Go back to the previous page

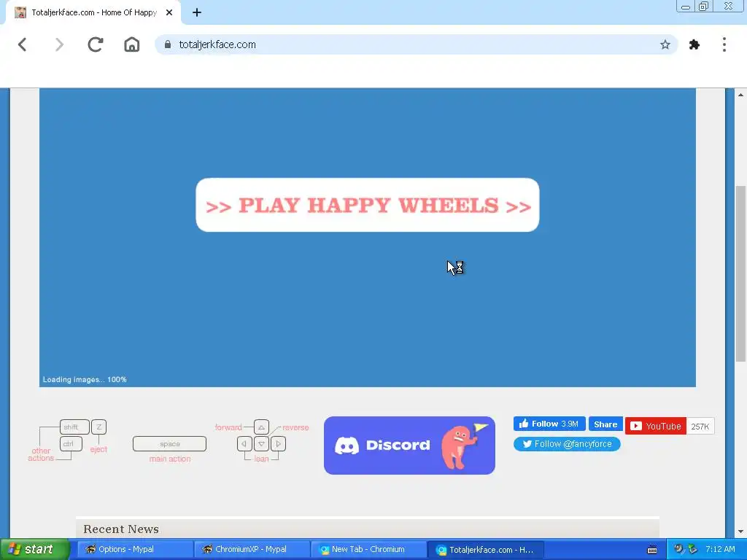(22, 44)
